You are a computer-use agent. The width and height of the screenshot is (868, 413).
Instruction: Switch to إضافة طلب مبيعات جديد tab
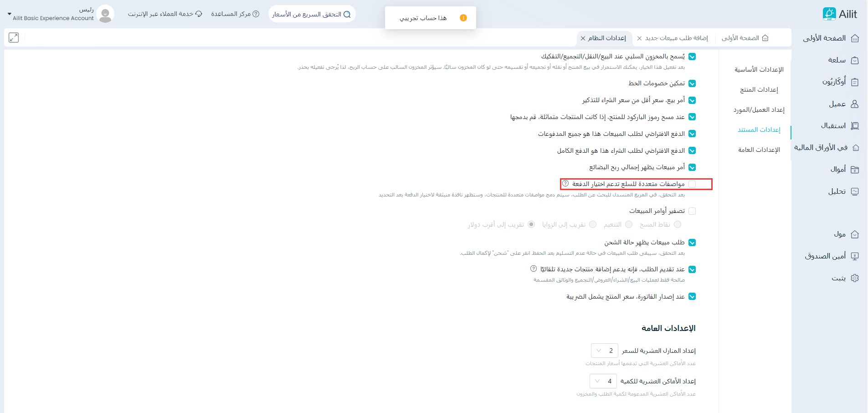click(676, 38)
